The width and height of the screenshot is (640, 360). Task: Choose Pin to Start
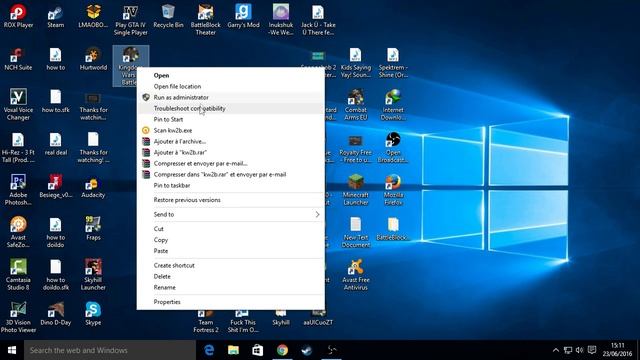(x=231, y=119)
